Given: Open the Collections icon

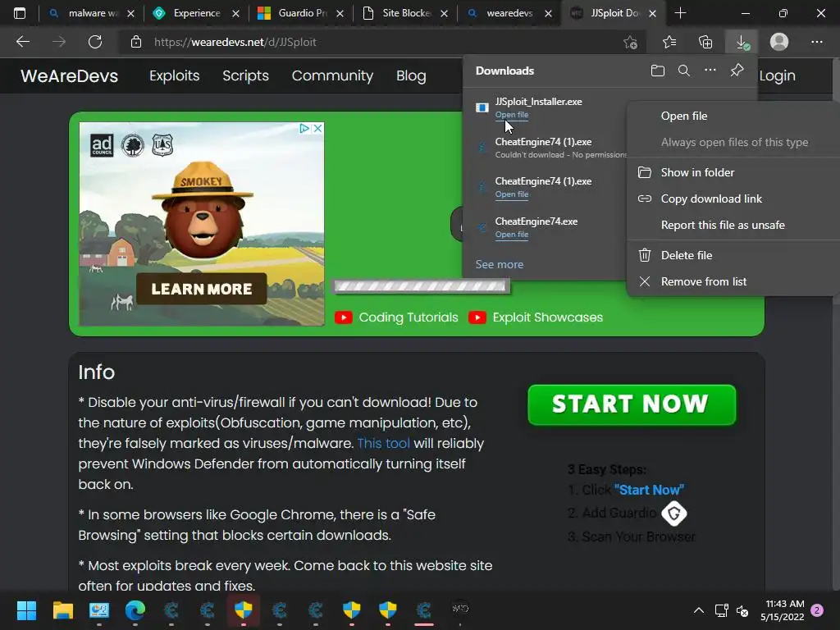Looking at the screenshot, I should (x=705, y=42).
